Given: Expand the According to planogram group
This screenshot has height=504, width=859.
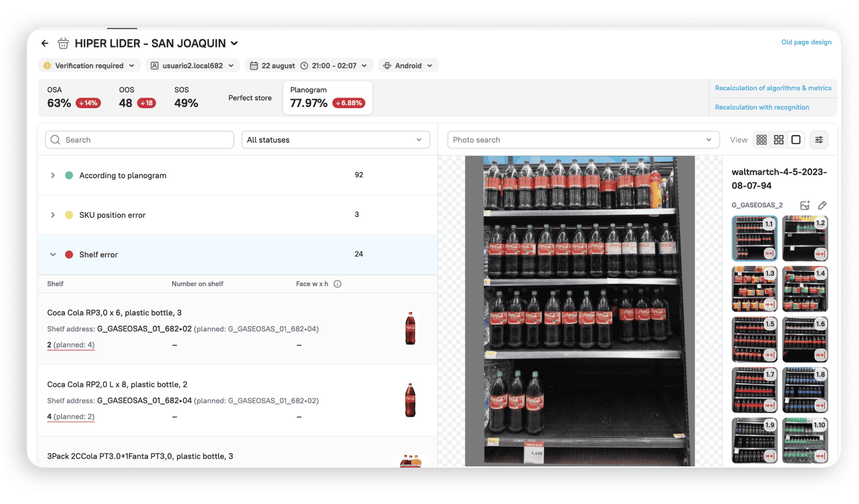Looking at the screenshot, I should (x=53, y=175).
